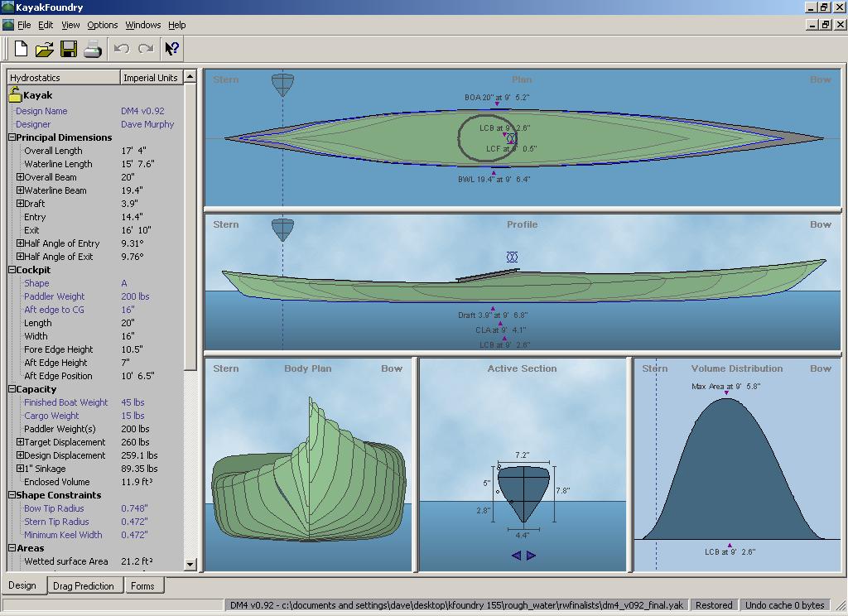Print using the printer toolbar icon
This screenshot has width=848, height=616.
(93, 49)
